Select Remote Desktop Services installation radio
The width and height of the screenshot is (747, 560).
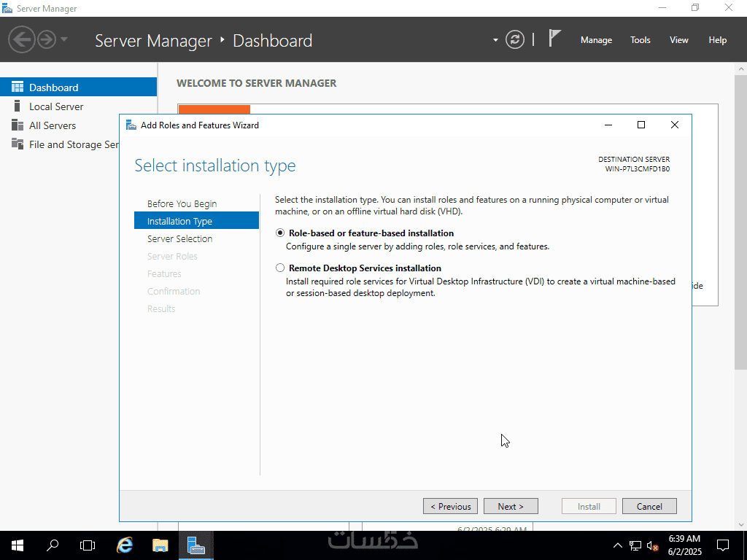280,268
